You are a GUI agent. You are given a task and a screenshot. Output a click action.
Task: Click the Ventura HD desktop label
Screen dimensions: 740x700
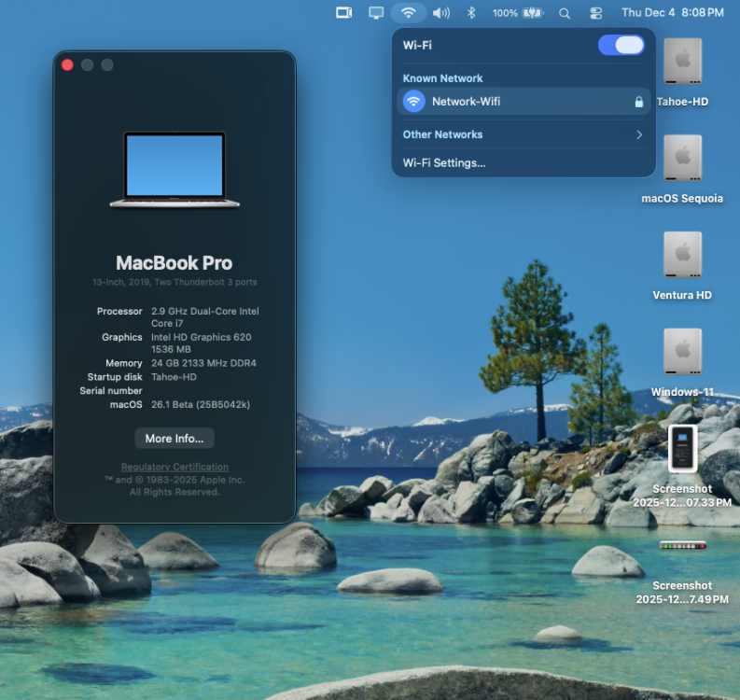(x=682, y=295)
